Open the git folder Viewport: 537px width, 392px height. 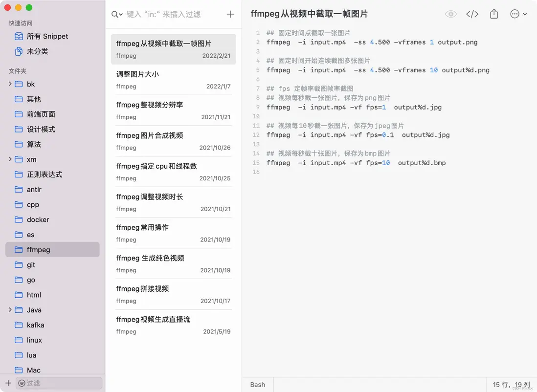[52, 264]
